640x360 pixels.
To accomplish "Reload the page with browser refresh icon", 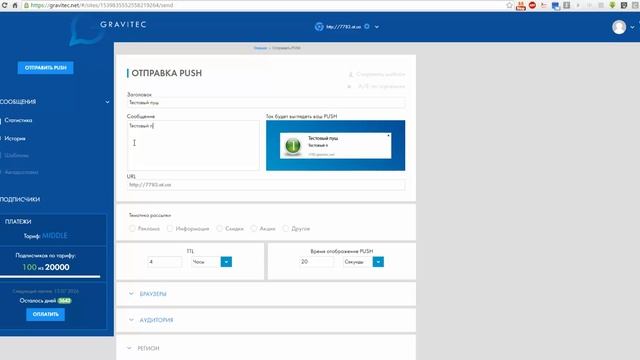I will (4, 5).
